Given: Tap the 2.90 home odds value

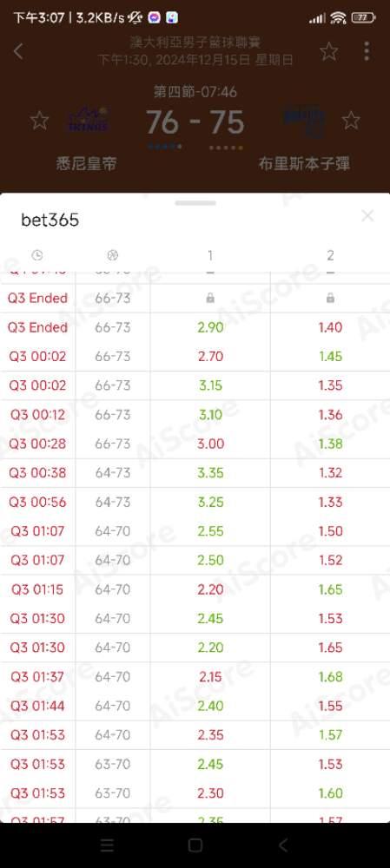Looking at the screenshot, I should [x=210, y=327].
